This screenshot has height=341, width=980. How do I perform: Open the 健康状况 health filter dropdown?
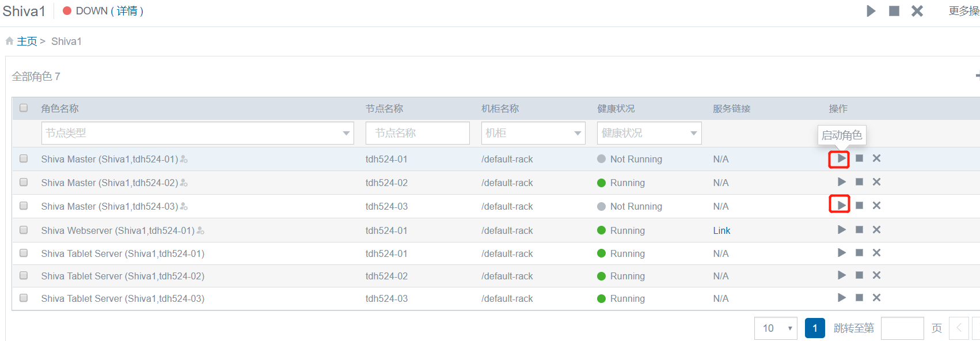(648, 133)
